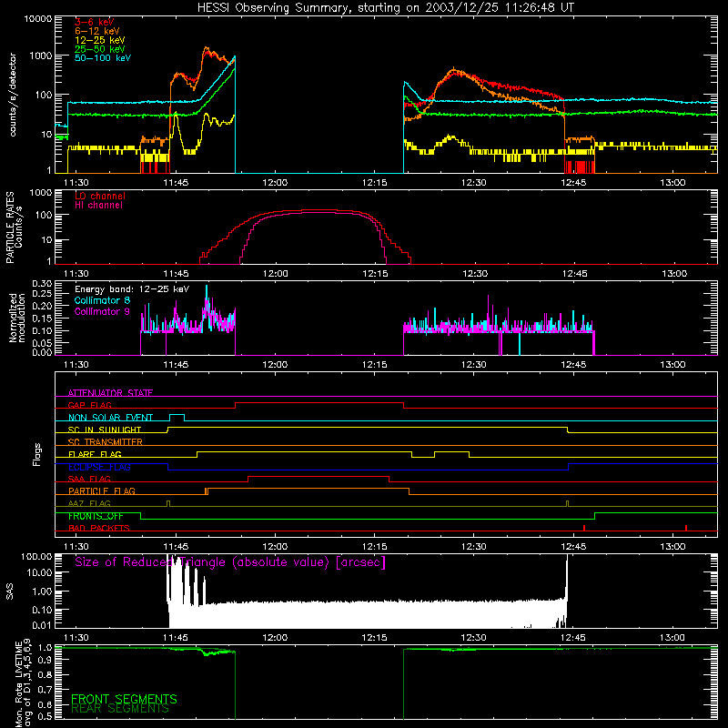Click the AAZ FLAG label
This screenshot has width=728, height=728.
89,503
